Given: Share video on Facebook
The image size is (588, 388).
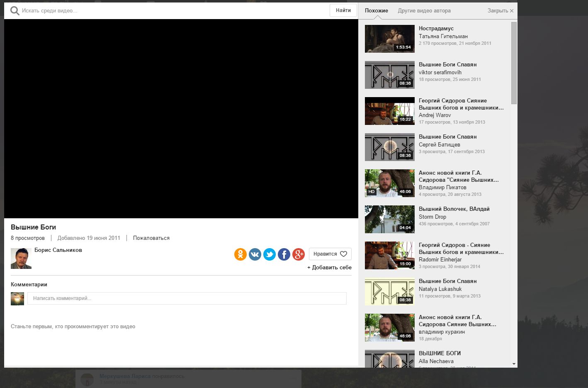Looking at the screenshot, I should click(x=284, y=254).
